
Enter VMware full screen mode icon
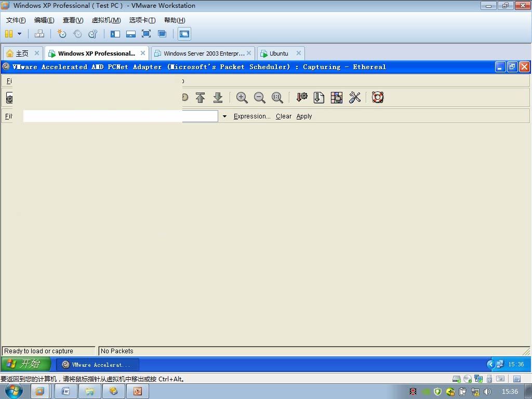pos(146,34)
